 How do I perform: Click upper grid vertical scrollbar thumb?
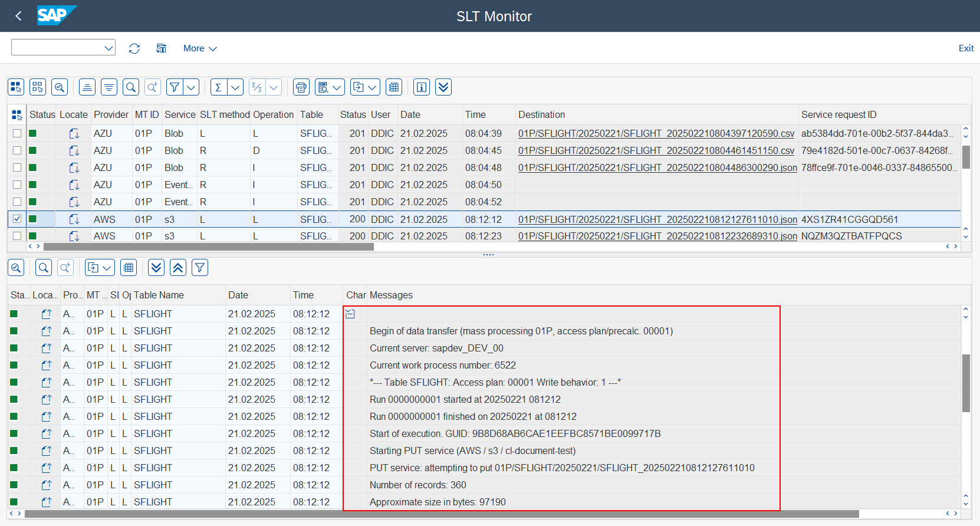click(x=966, y=157)
